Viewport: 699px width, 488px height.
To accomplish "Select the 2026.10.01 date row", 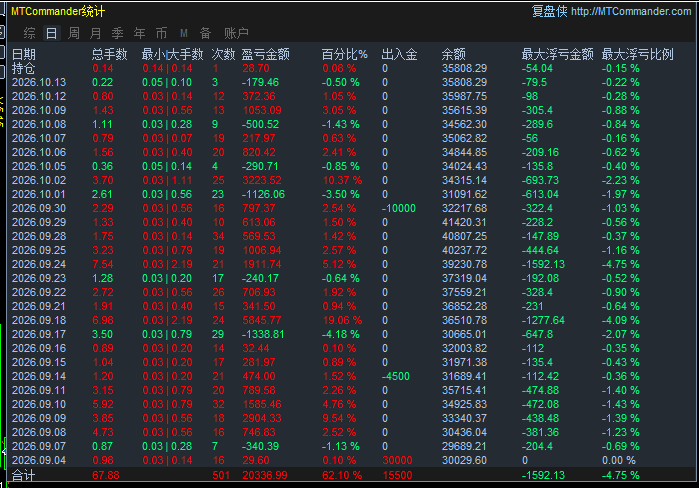I will coord(39,194).
